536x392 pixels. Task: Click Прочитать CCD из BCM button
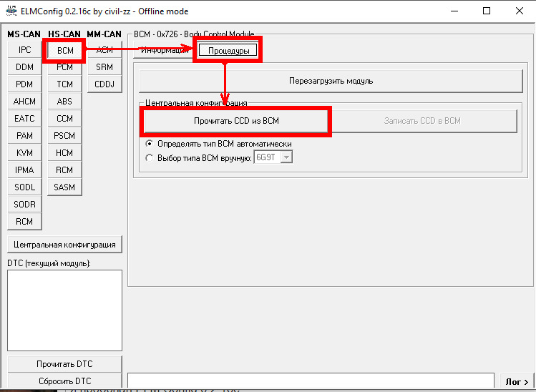tap(236, 121)
